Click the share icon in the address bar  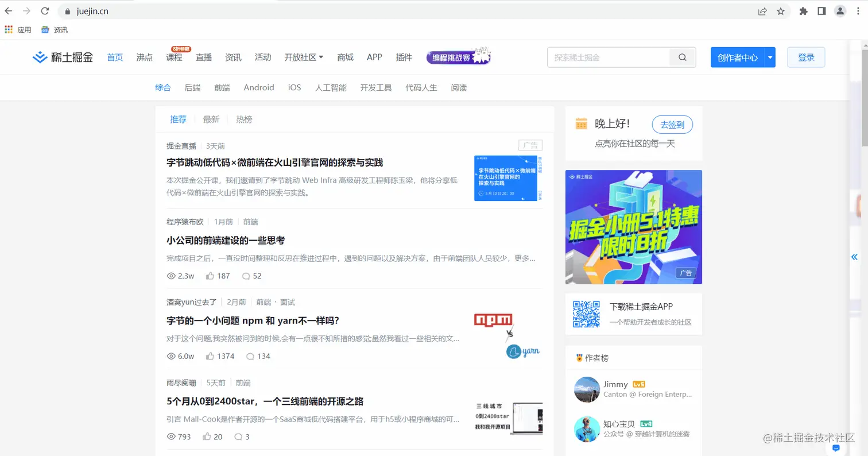click(x=762, y=11)
